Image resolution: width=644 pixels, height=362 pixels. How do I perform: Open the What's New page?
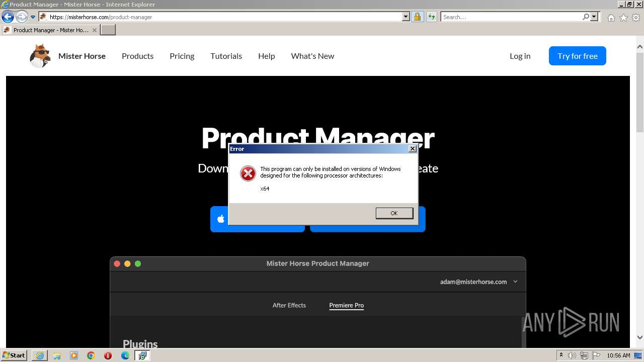click(312, 56)
